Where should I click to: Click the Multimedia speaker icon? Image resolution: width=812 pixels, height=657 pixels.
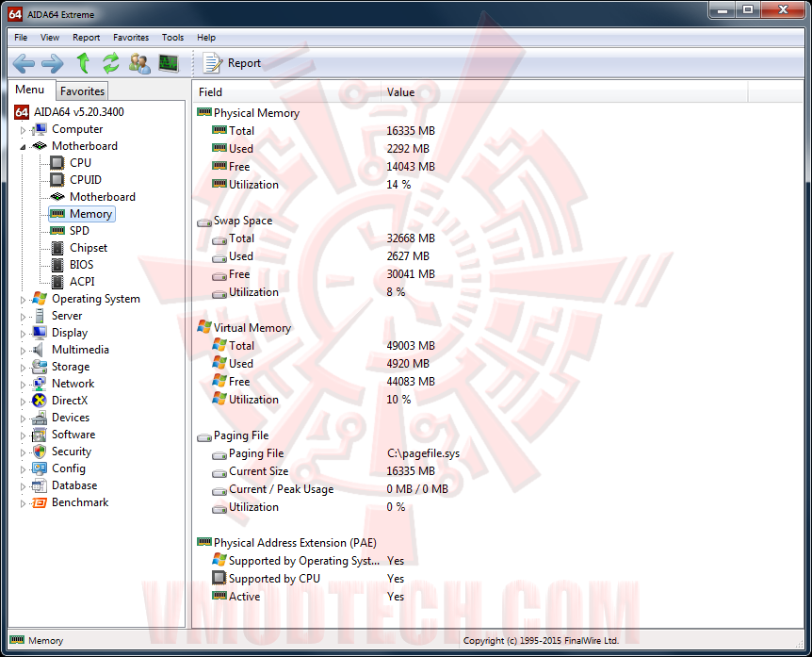(39, 350)
